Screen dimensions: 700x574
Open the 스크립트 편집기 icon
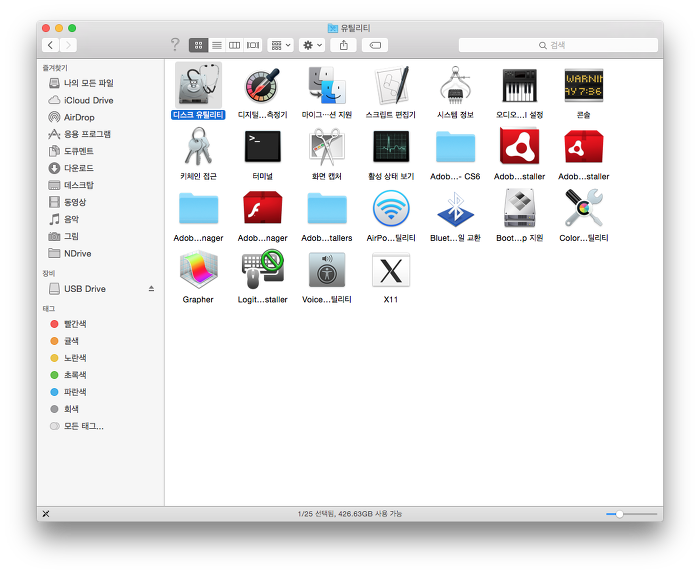point(391,85)
